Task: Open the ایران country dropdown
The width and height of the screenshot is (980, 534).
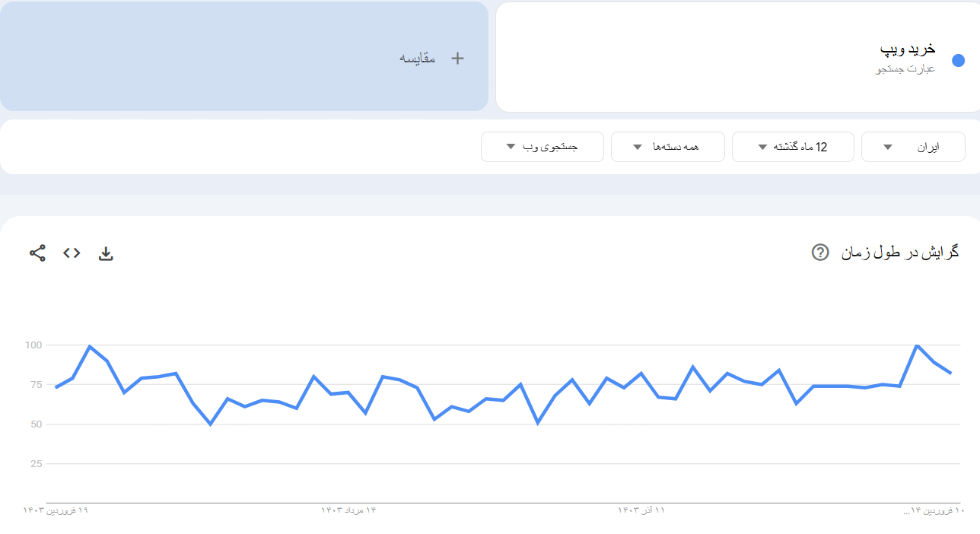Action: 913,147
